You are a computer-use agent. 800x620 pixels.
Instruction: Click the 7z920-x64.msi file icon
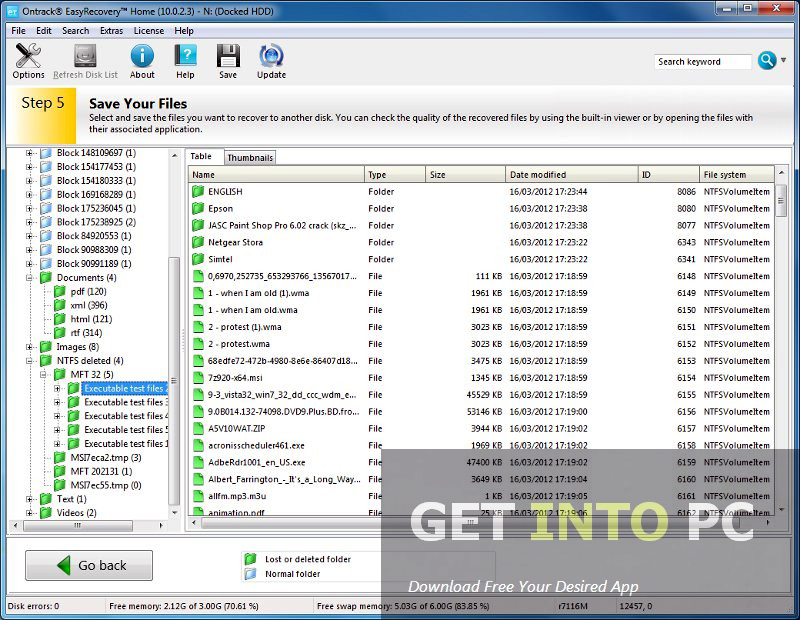[x=198, y=378]
